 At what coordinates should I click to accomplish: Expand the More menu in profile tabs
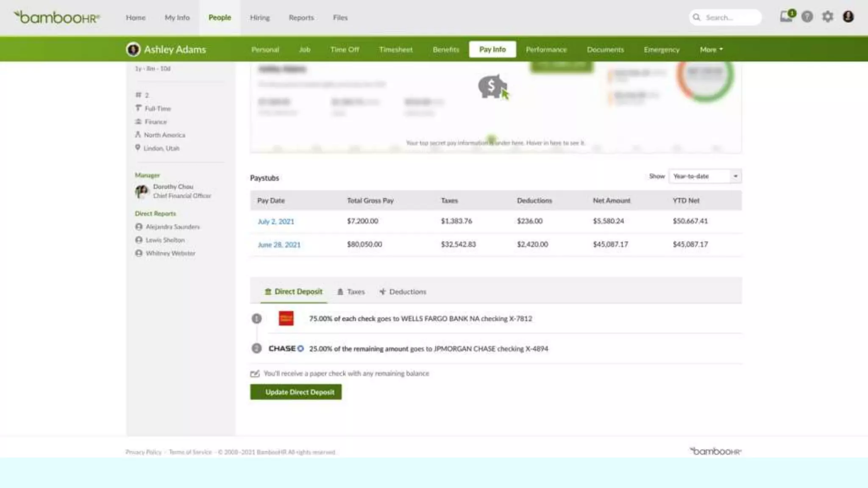pos(711,50)
